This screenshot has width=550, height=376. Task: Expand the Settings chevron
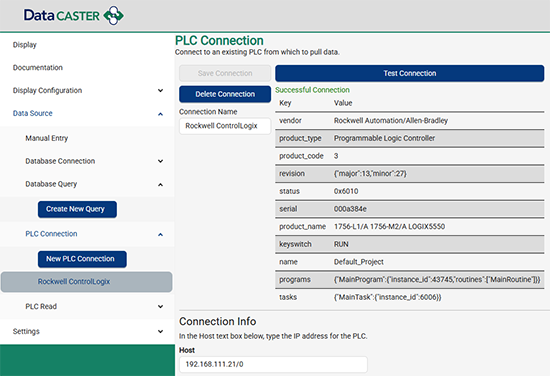pos(160,331)
